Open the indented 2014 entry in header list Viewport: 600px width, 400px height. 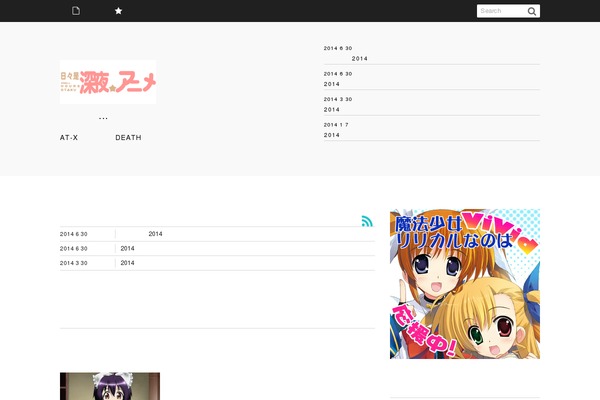pyautogui.click(x=359, y=59)
